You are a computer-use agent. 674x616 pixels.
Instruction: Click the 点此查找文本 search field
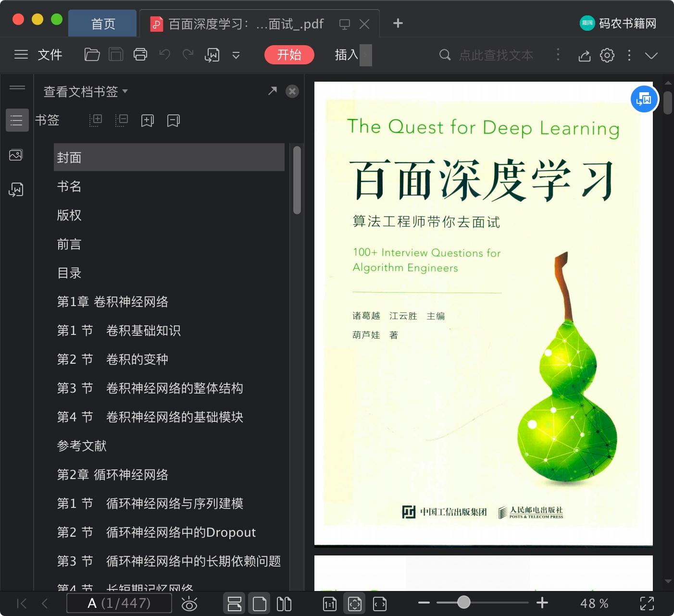click(496, 55)
